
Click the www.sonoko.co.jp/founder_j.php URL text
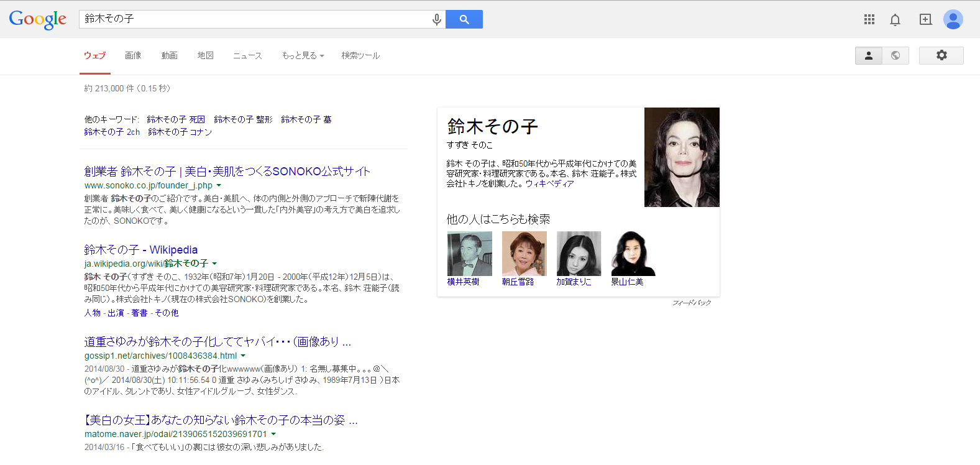[x=149, y=185]
